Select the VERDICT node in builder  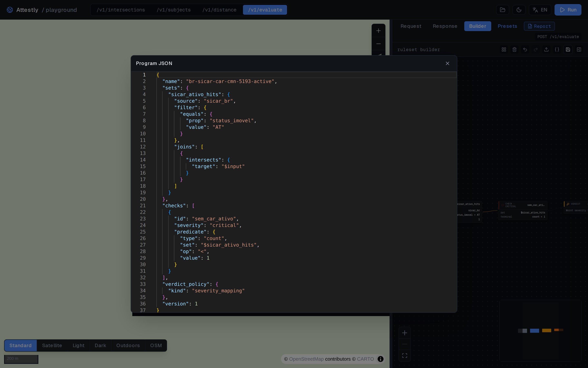coord(576,207)
